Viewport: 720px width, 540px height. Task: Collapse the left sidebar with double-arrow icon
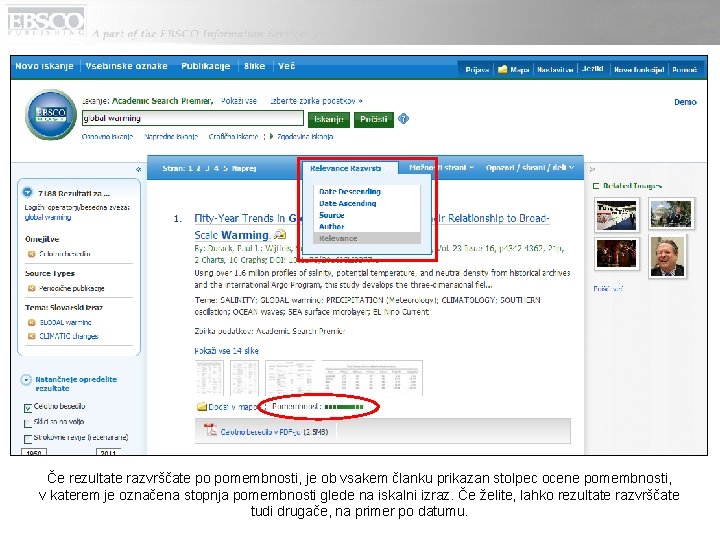139,169
